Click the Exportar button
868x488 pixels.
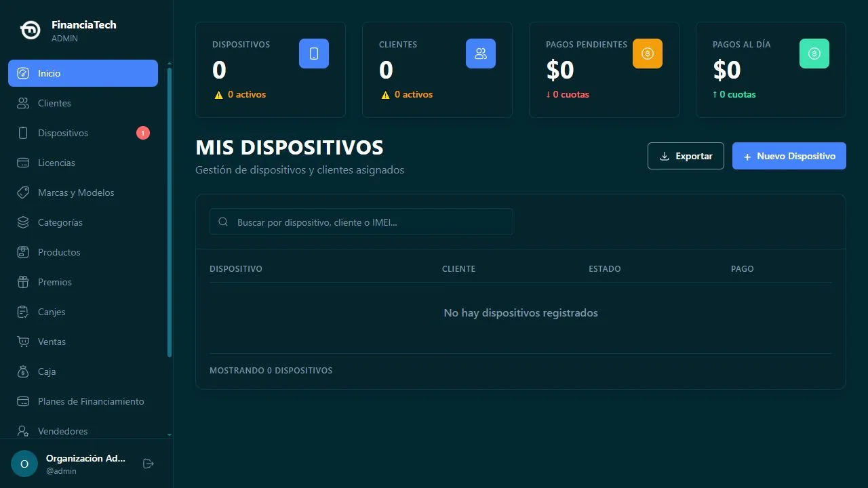coord(686,156)
